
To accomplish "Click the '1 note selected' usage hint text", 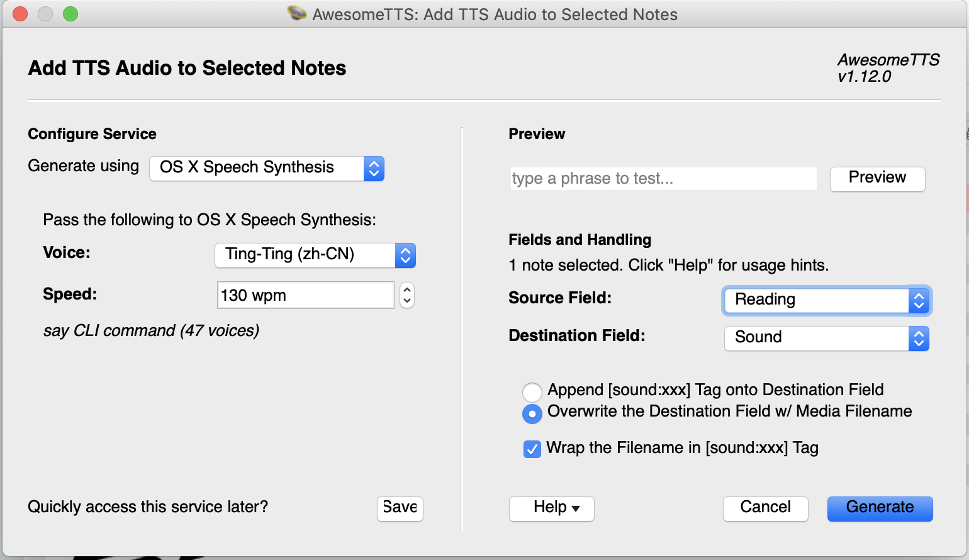I will coord(668,266).
